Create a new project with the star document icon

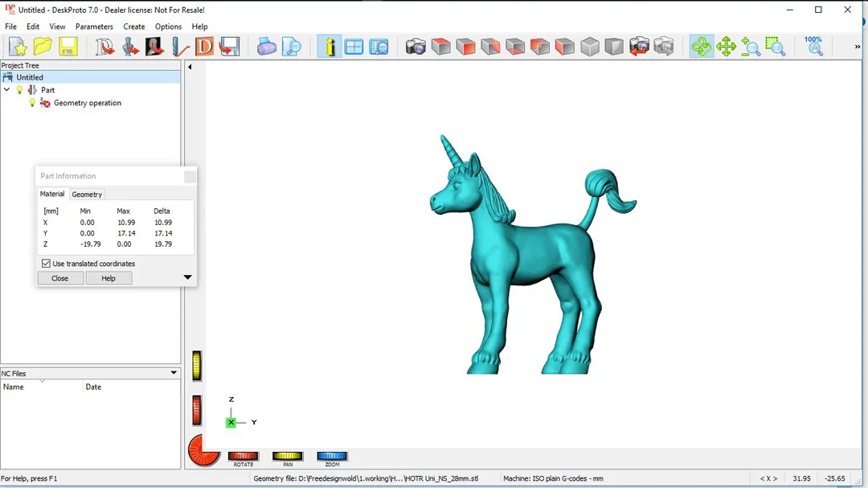pyautogui.click(x=18, y=47)
